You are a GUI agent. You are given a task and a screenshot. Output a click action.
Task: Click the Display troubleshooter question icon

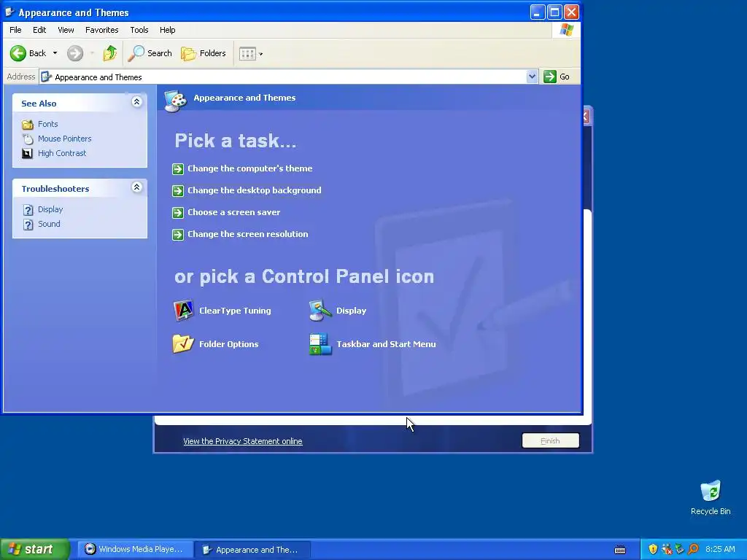tap(28, 210)
